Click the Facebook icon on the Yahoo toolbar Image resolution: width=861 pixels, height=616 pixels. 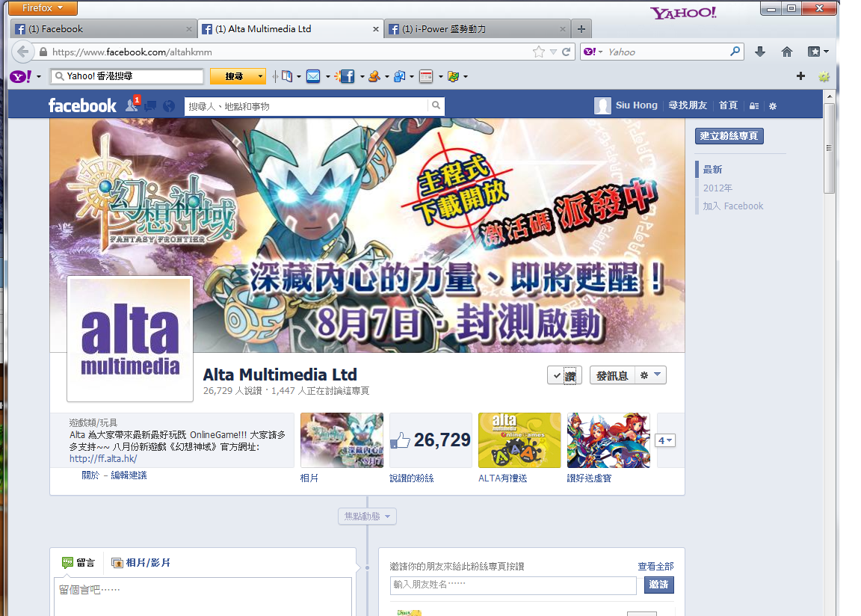click(347, 76)
